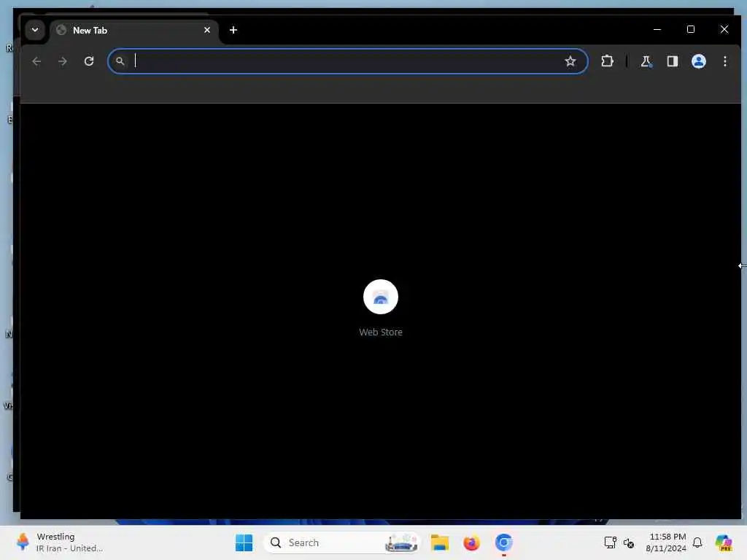Go forward to next page
This screenshot has width=747, height=560.
click(x=63, y=61)
